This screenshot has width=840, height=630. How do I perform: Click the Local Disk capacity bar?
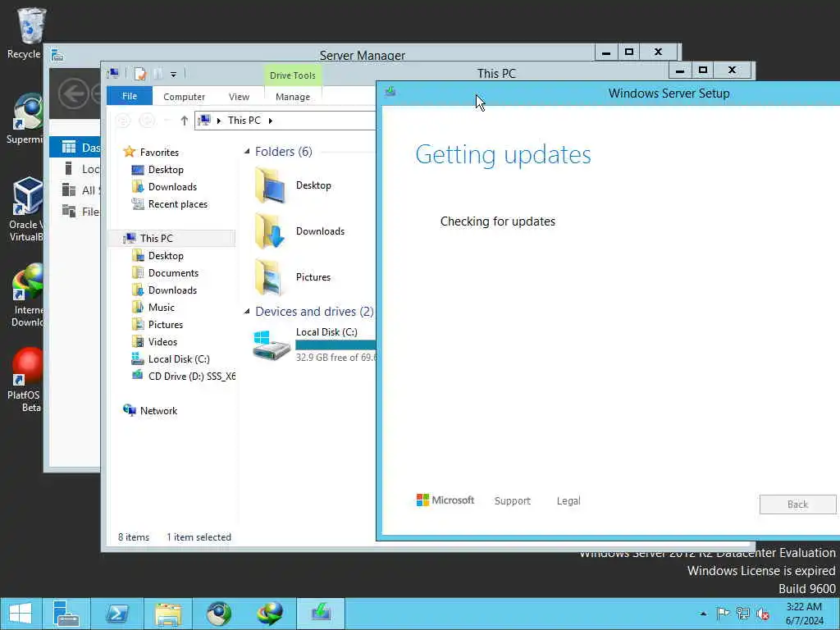pyautogui.click(x=336, y=345)
